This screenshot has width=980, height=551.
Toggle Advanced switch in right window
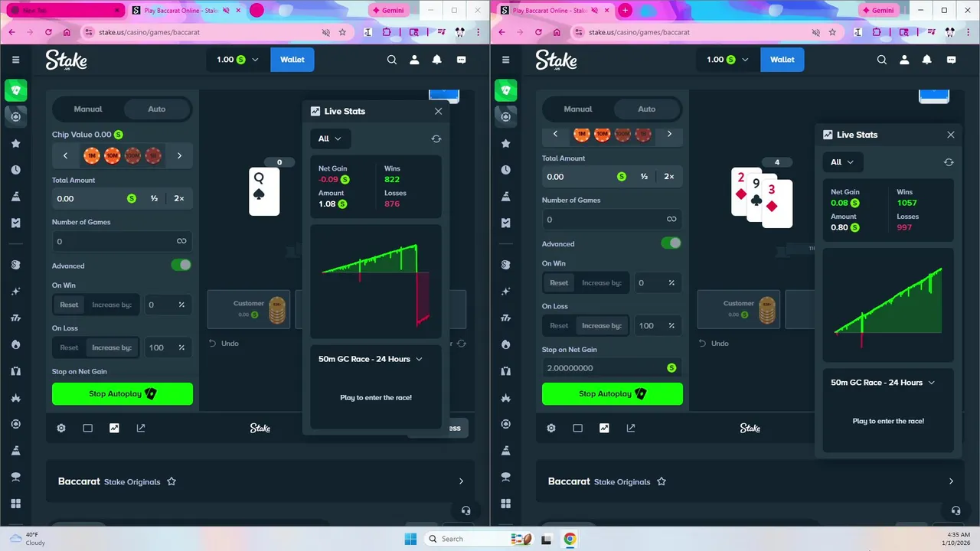[671, 243]
